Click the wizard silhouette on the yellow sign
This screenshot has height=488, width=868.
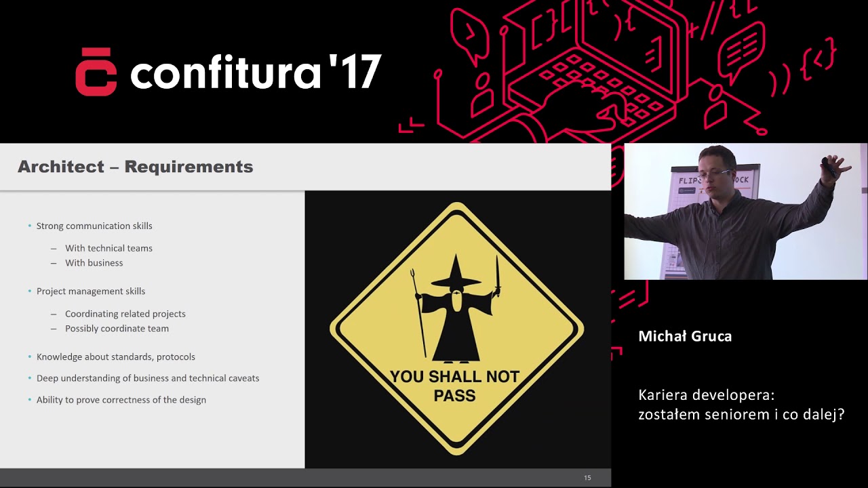click(x=456, y=308)
